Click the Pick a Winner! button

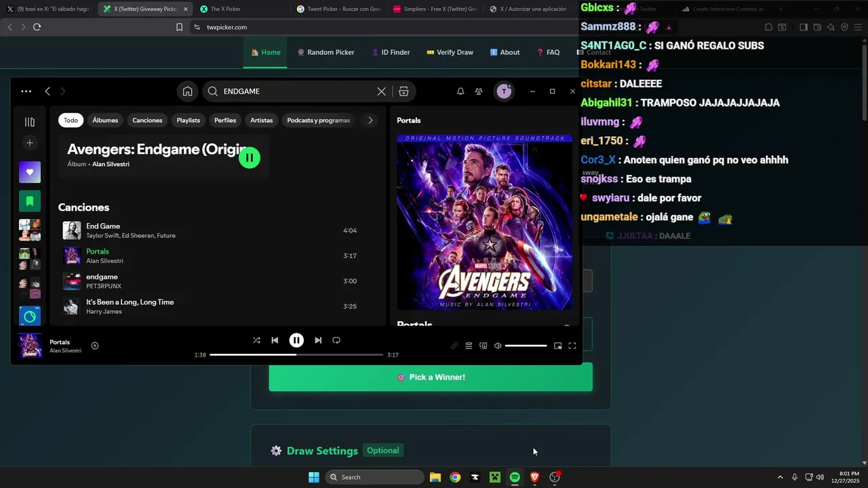pyautogui.click(x=431, y=377)
